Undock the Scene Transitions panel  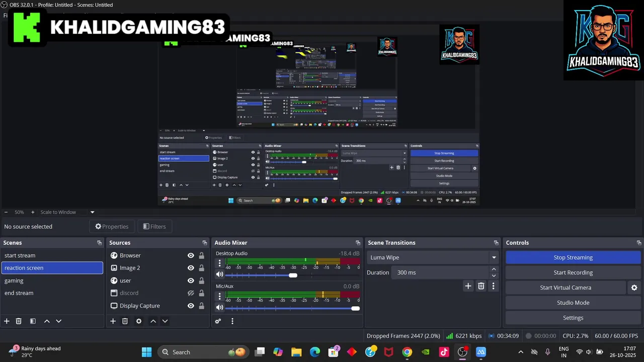[x=496, y=243]
